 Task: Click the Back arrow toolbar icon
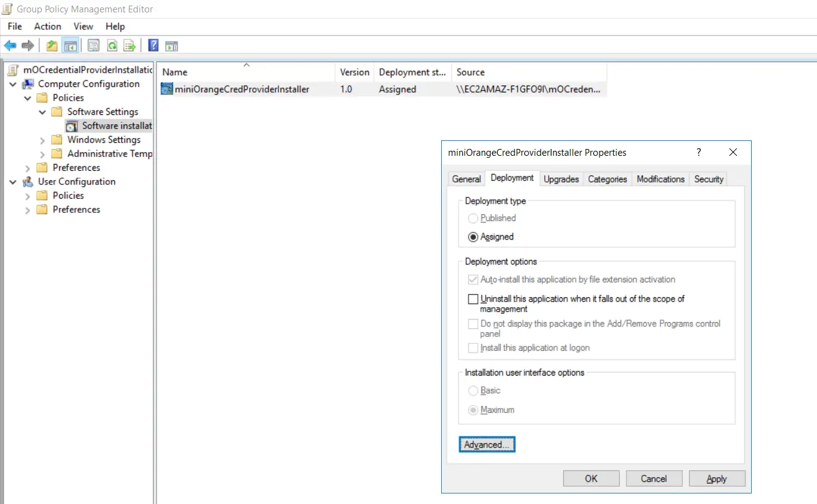tap(10, 45)
